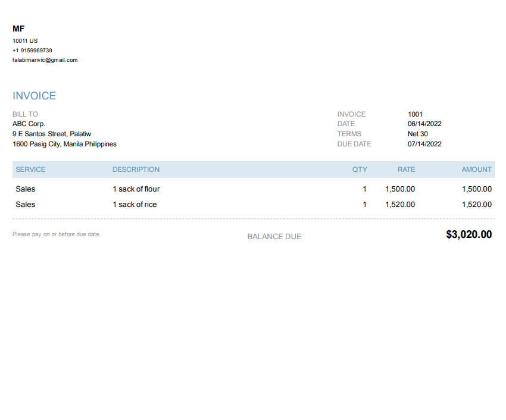Image resolution: width=506 pixels, height=420 pixels.
Task: Click the SERVICE column header
Action: tap(30, 170)
